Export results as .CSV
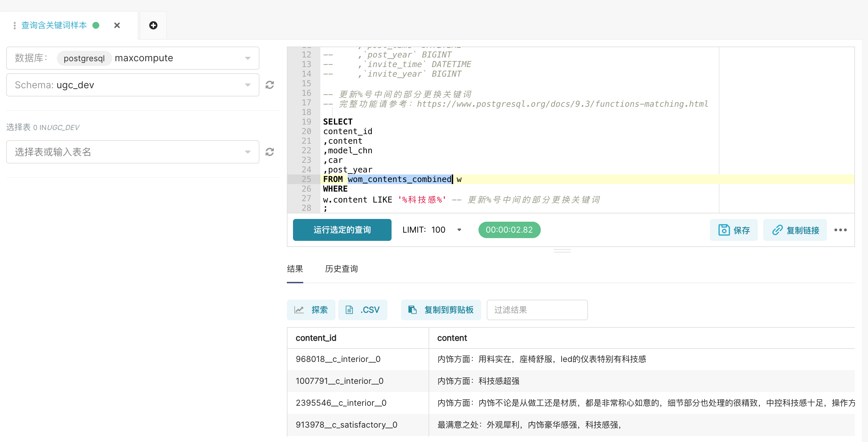The image size is (868, 442). [x=363, y=310]
